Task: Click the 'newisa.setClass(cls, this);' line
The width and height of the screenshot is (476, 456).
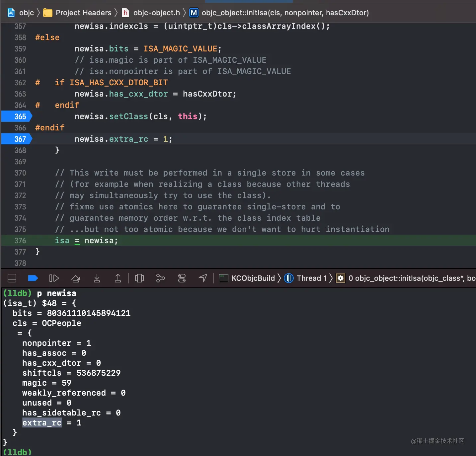Action: 141,116
